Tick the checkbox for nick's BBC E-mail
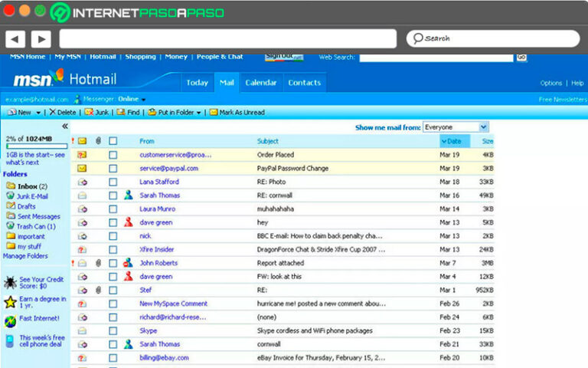 point(113,236)
